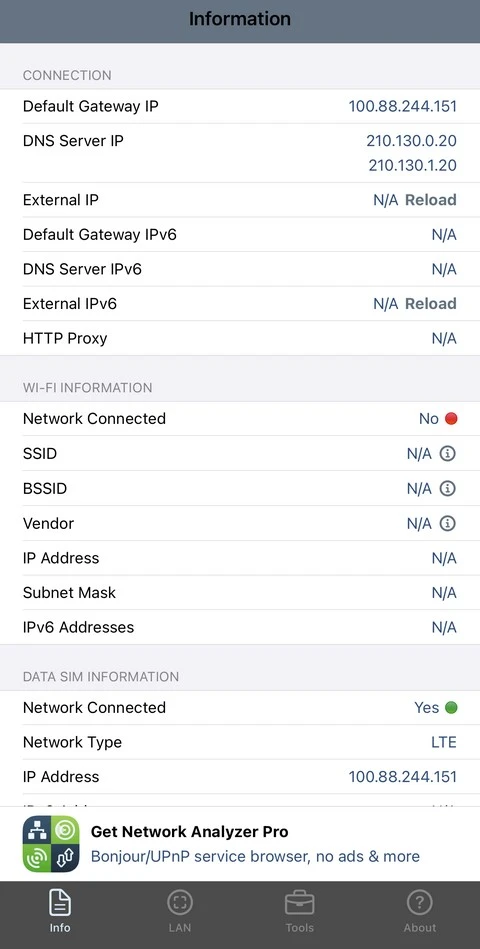
Task: Open the Tools briefcase tab
Action: coord(300,911)
